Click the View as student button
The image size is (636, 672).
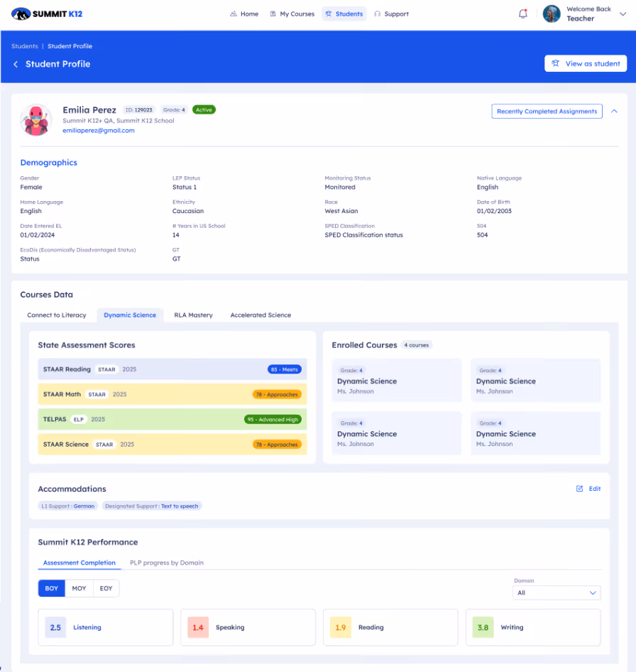click(586, 63)
